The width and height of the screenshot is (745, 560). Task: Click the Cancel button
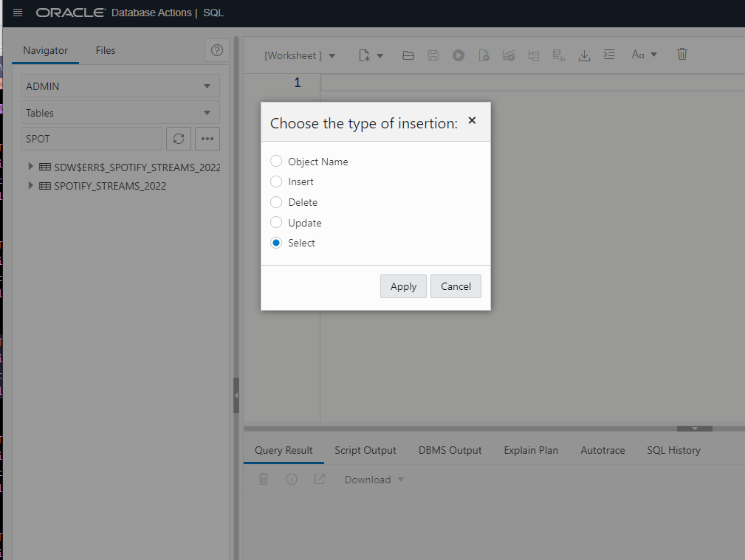click(x=456, y=286)
